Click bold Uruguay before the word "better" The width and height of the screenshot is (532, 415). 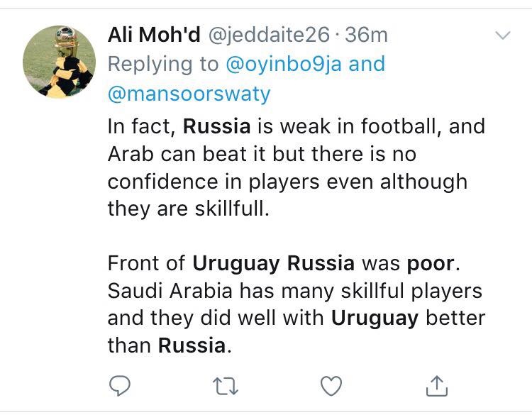click(x=375, y=317)
